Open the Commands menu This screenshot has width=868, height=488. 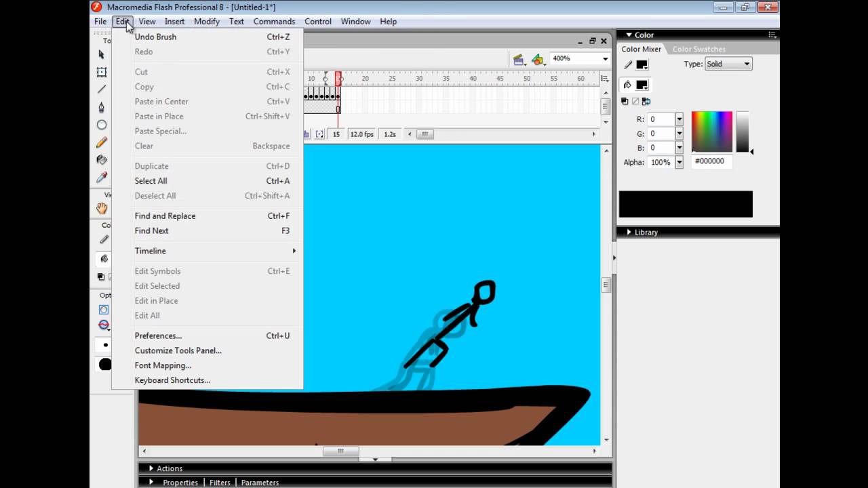pos(274,22)
